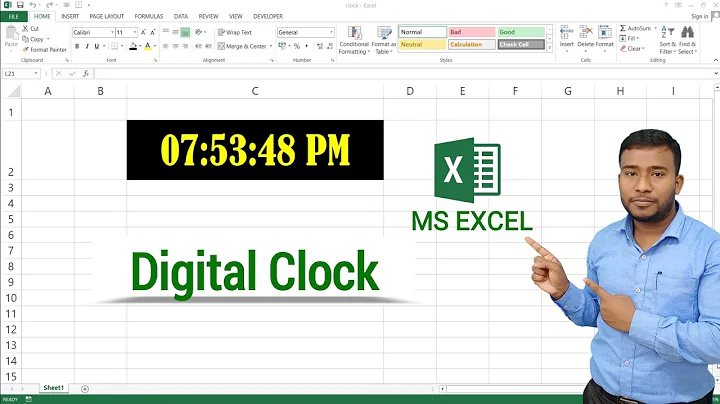
Task: Open the AutoSum dropdown arrow
Action: 655,28
